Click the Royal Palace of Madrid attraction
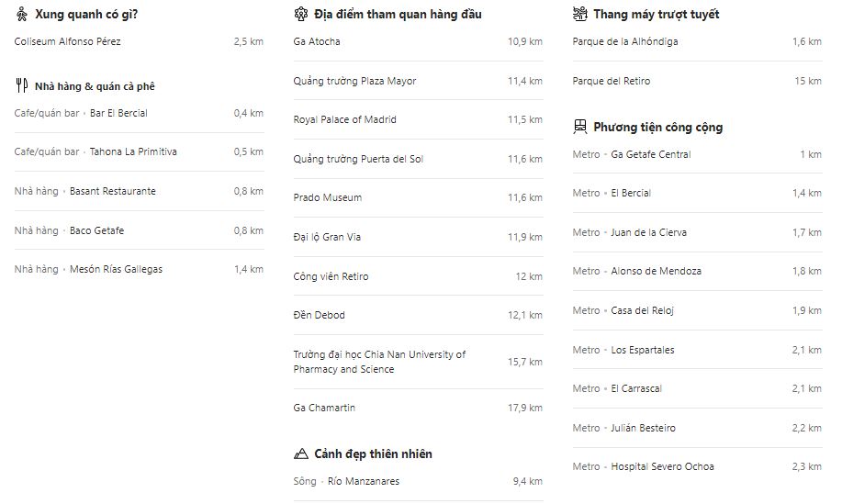This screenshot has width=842, height=504. pos(345,119)
